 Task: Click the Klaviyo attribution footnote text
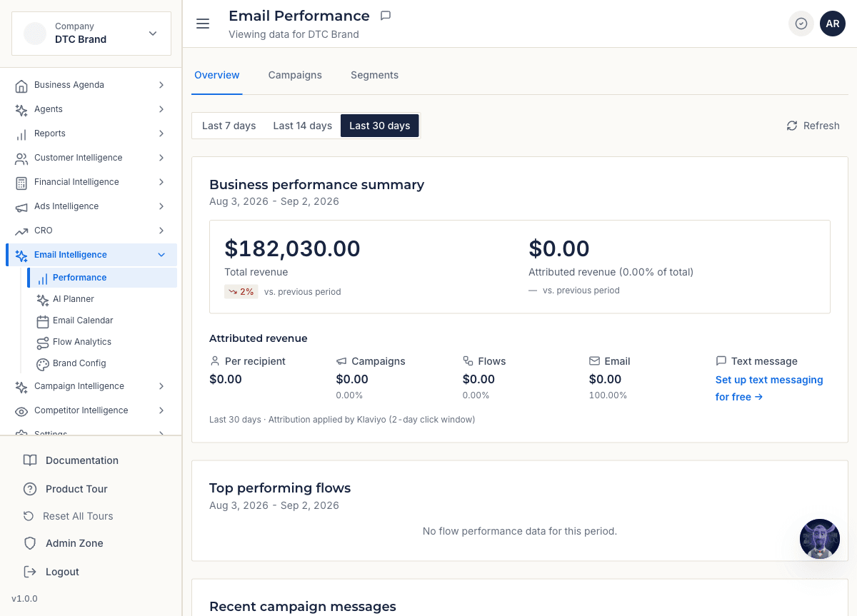[342, 420]
